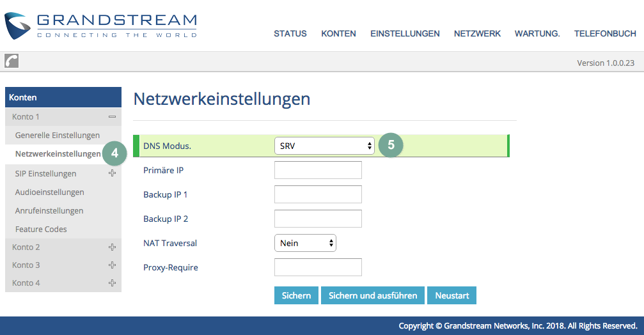This screenshot has height=335, width=644.
Task: Open the WARTUNG menu
Action: pyautogui.click(x=537, y=34)
